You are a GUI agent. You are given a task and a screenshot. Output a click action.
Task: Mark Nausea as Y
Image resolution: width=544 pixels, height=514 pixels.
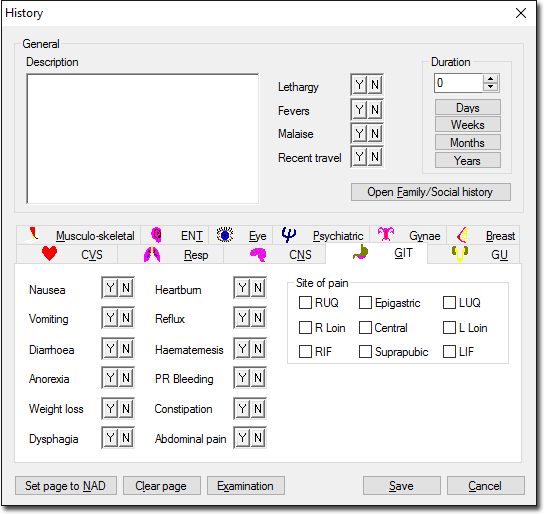(x=110, y=288)
